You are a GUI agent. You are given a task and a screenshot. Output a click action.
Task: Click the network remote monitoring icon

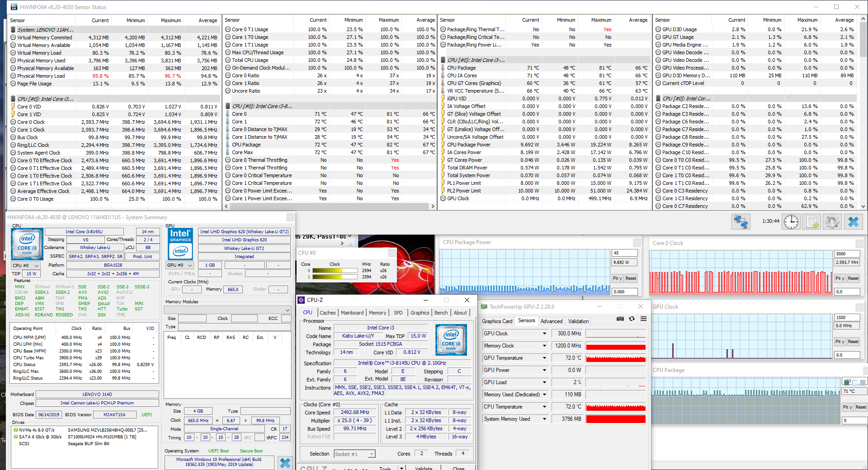click(x=741, y=222)
